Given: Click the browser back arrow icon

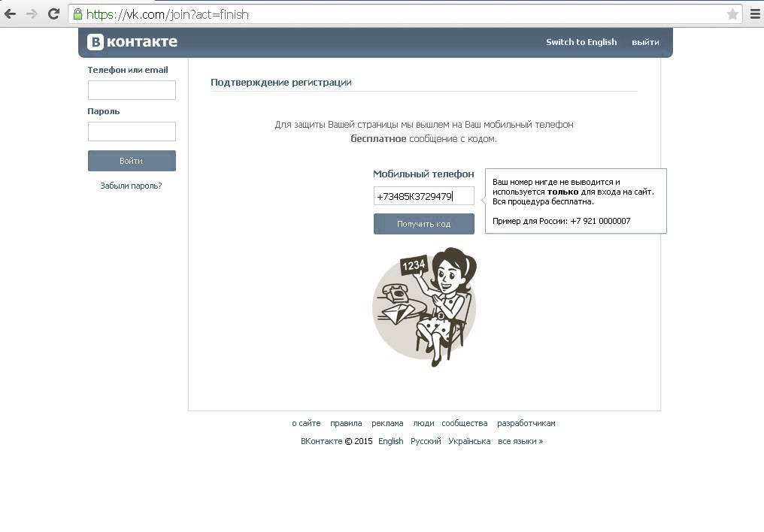Looking at the screenshot, I should [x=10, y=14].
